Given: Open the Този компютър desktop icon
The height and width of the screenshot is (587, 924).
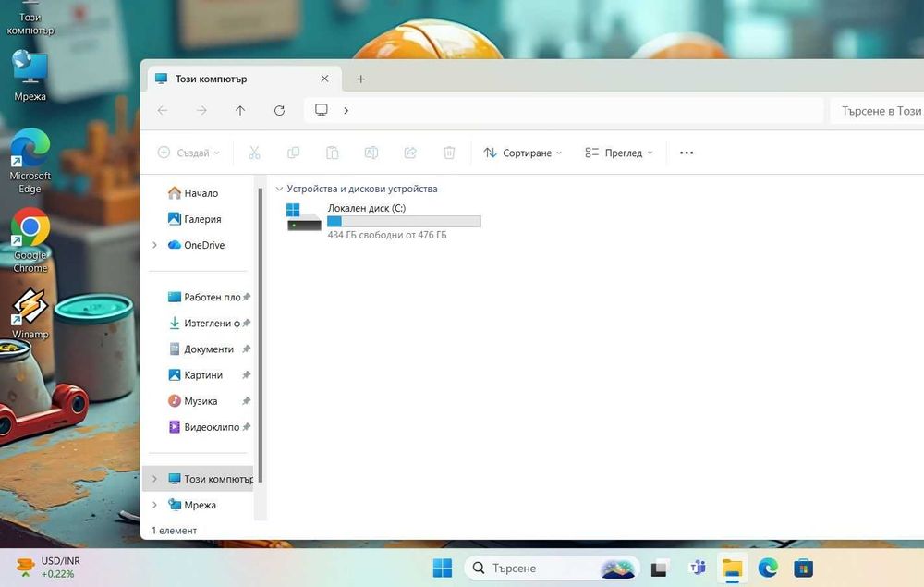Looking at the screenshot, I should click(x=30, y=18).
